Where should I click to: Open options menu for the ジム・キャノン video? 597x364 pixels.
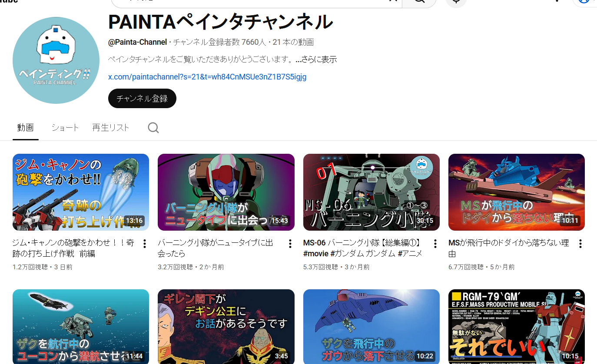(145, 244)
